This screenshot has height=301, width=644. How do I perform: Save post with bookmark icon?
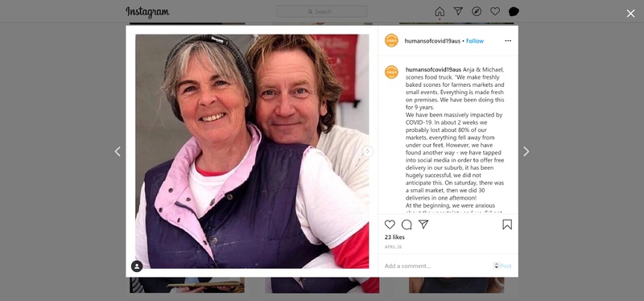tap(507, 225)
